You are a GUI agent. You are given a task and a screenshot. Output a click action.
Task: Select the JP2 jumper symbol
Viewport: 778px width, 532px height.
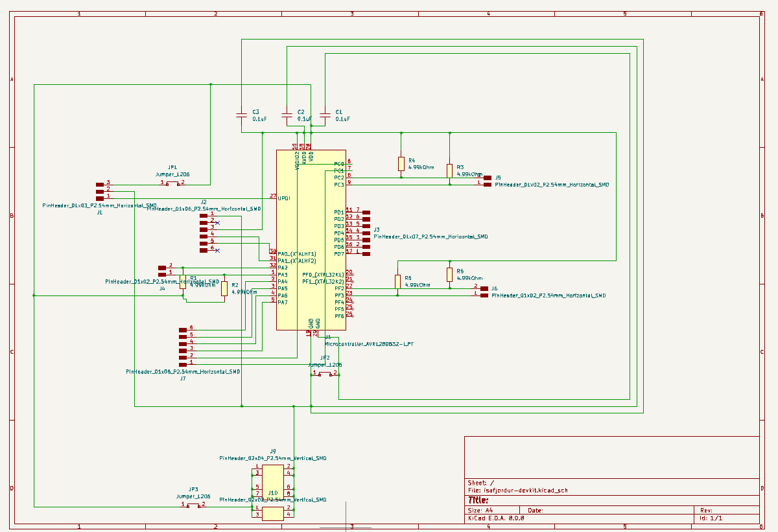pyautogui.click(x=325, y=373)
